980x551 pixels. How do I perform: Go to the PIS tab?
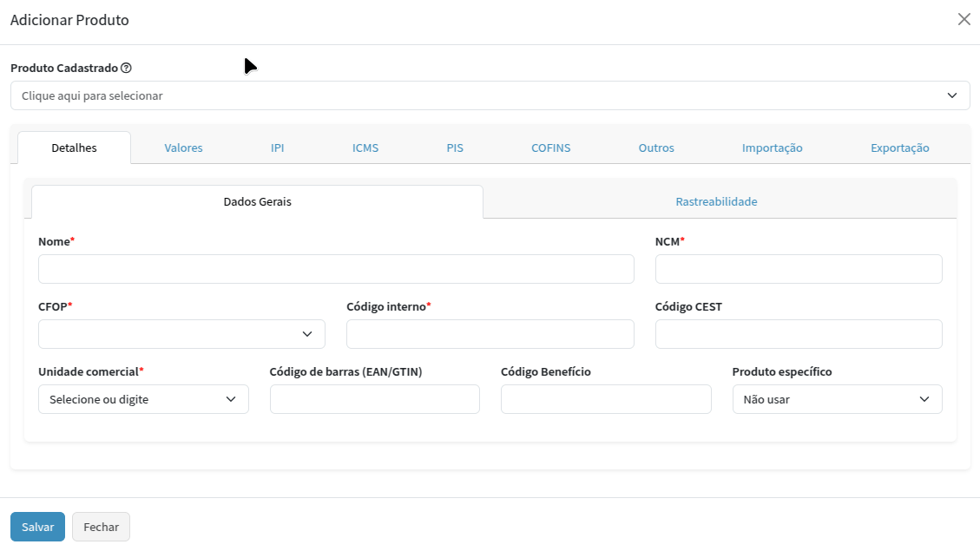point(455,148)
